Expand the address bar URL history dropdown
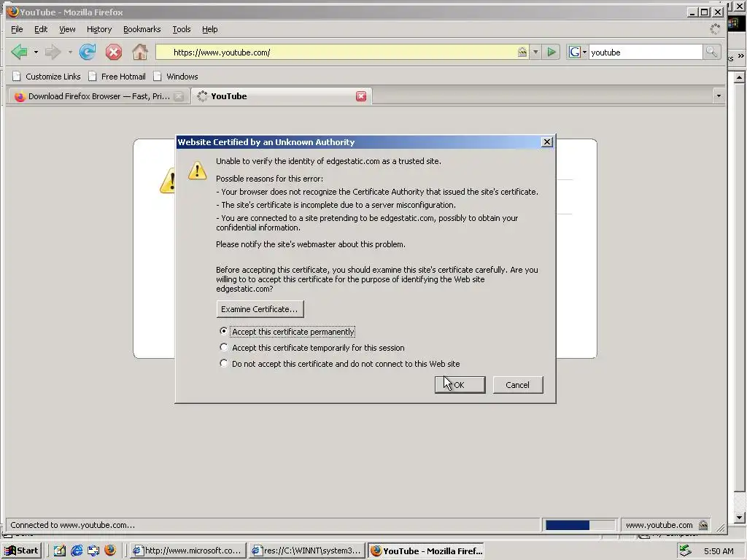The height and width of the screenshot is (560, 747). (535, 52)
